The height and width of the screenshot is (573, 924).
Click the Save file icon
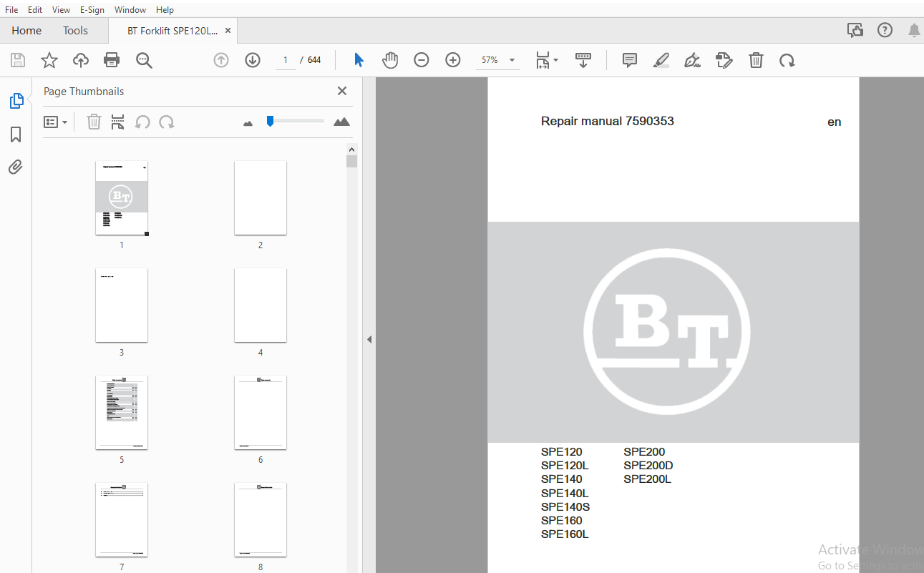[x=18, y=60]
